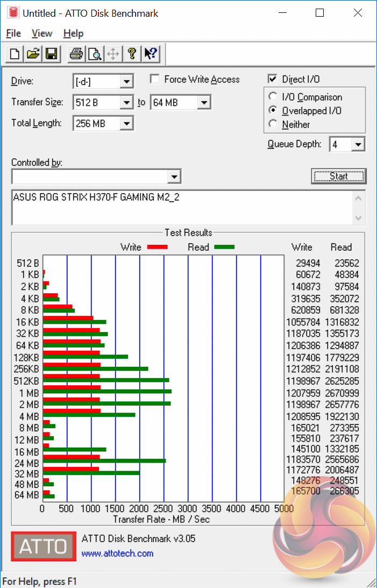Screen dimensions: 377x588
Task: Open Print Preview toolbar icon
Action: [x=95, y=54]
